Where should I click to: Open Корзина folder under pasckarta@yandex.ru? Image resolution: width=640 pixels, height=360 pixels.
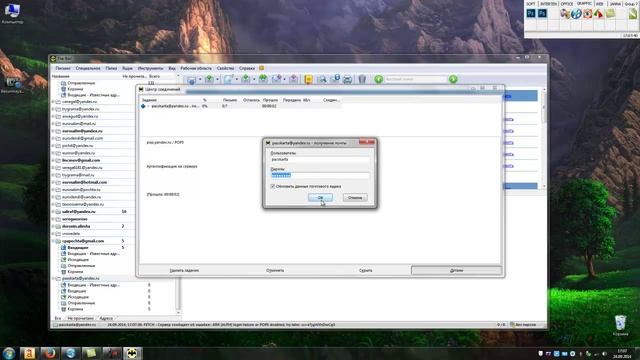pyautogui.click(x=75, y=309)
